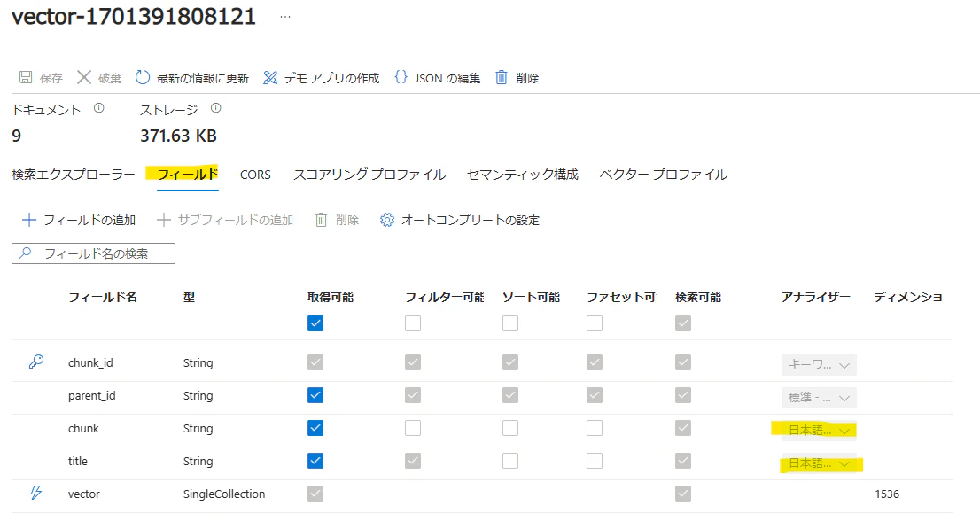Select the vector field name

[84, 494]
